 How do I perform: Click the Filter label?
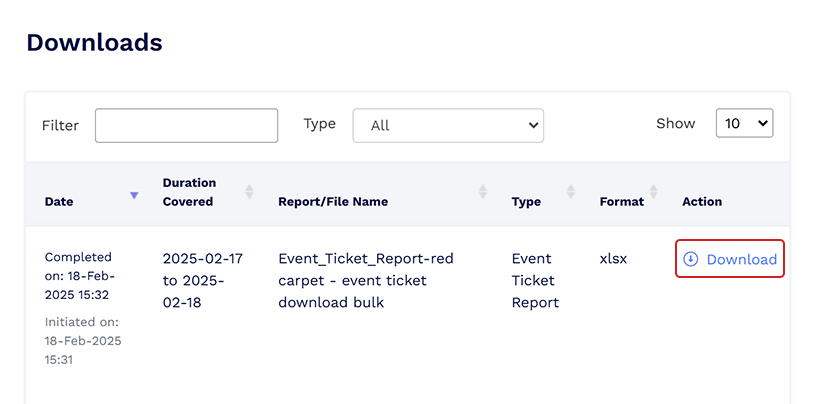(x=61, y=126)
